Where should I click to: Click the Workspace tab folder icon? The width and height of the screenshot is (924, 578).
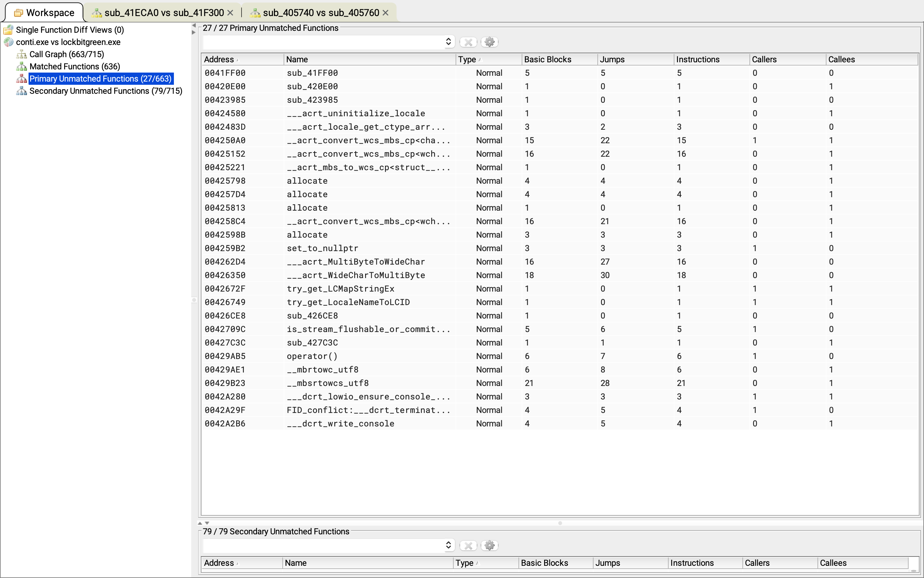pyautogui.click(x=18, y=13)
